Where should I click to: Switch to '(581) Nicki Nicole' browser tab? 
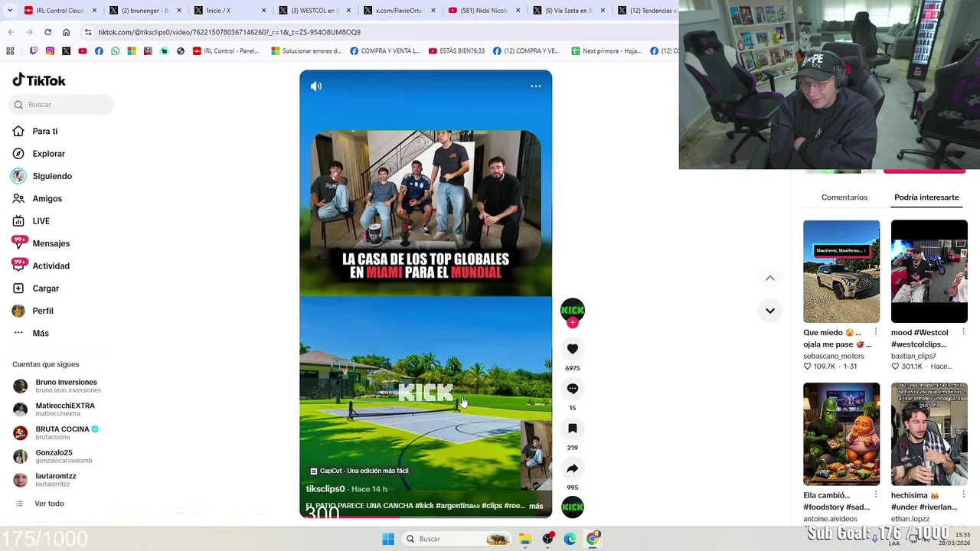tap(484, 11)
